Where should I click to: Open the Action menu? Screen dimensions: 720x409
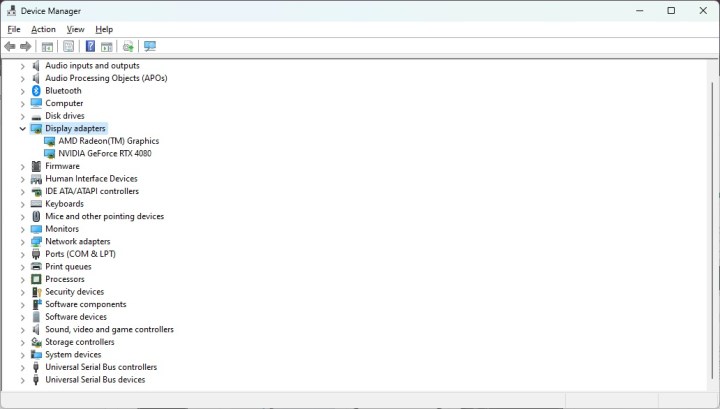coord(43,30)
